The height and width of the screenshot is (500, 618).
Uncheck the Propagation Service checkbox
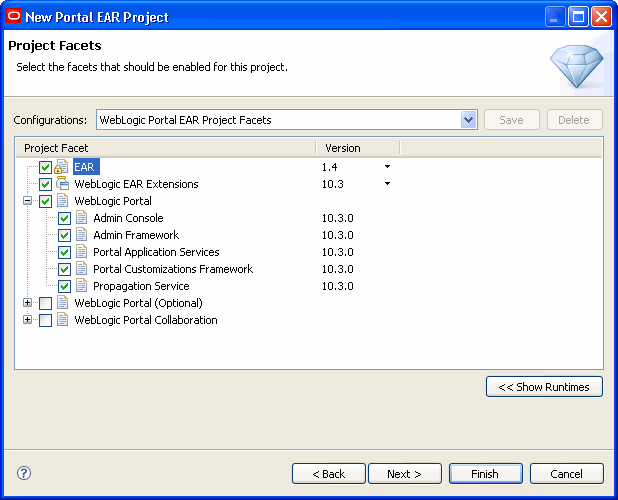coord(64,286)
